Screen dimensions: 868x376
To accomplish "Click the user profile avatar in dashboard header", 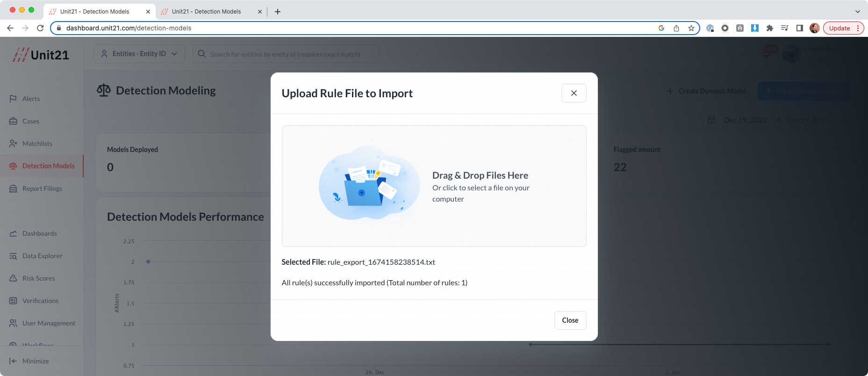I will [x=791, y=54].
